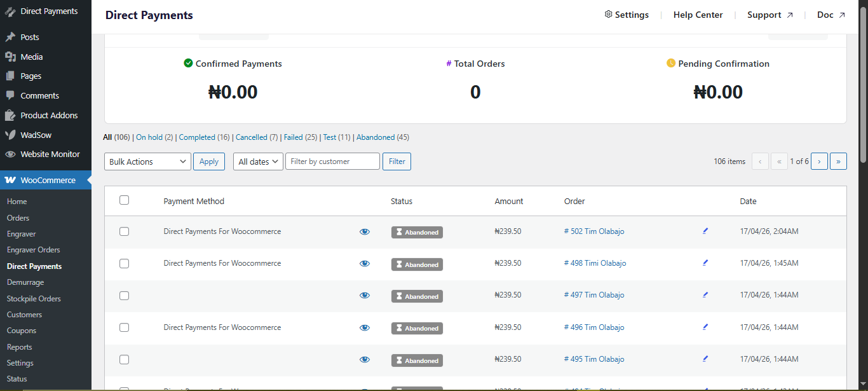The width and height of the screenshot is (868, 391).
Task: Click the Media icon in sidebar
Action: 10,57
